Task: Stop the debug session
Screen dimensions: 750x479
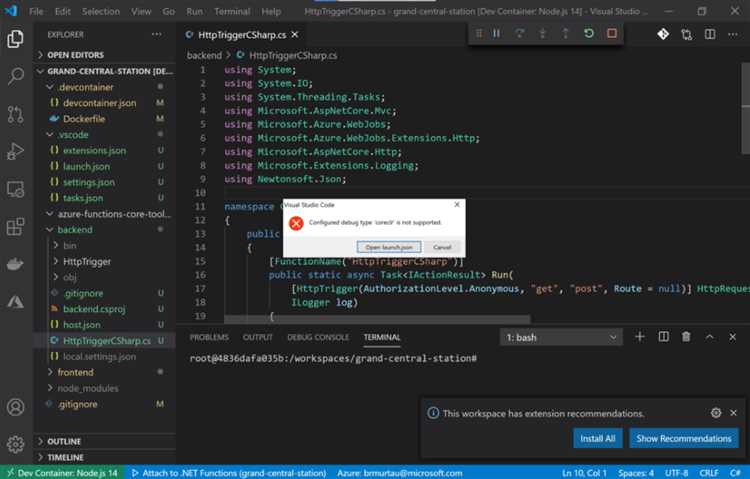Action: (x=612, y=33)
